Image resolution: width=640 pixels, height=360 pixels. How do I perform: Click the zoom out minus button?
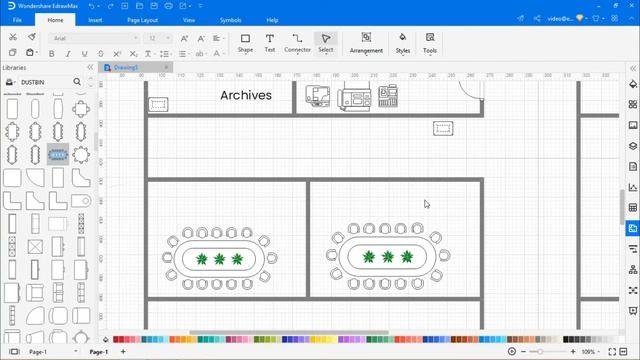(524, 351)
